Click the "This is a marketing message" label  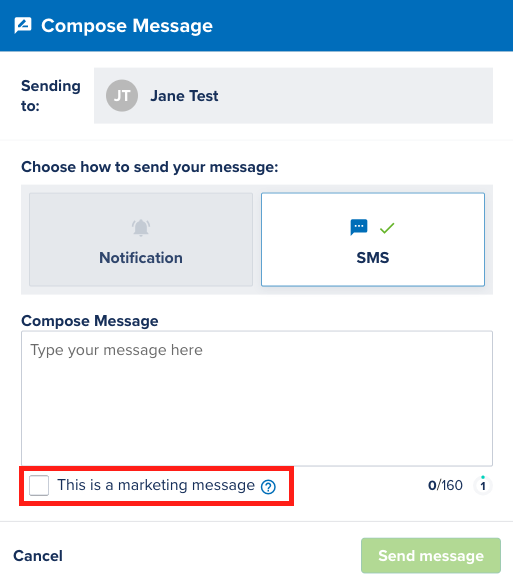pos(156,485)
